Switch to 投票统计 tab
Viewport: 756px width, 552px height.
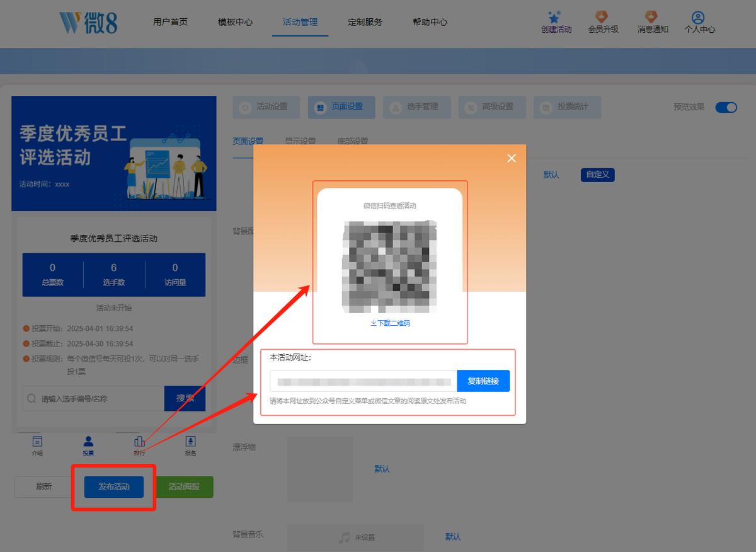click(x=567, y=107)
